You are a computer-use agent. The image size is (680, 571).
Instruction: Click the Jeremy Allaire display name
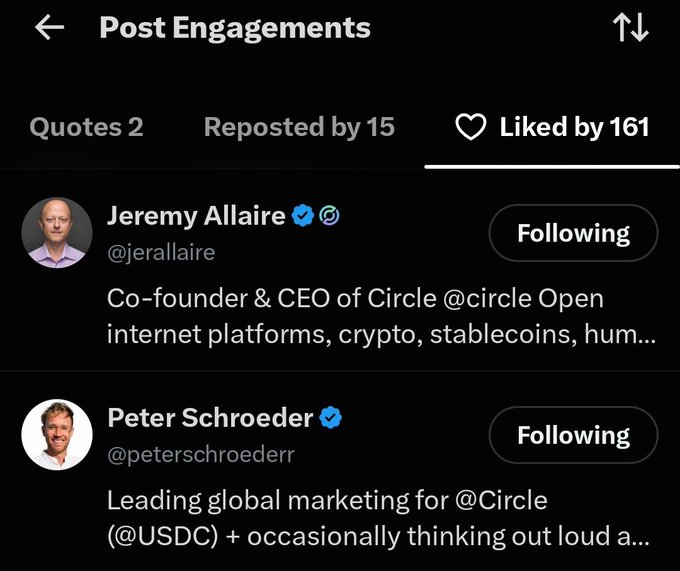(x=196, y=216)
